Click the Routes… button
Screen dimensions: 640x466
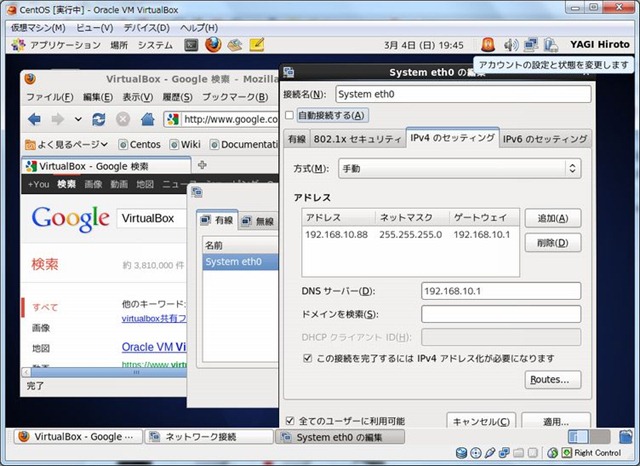click(x=552, y=379)
